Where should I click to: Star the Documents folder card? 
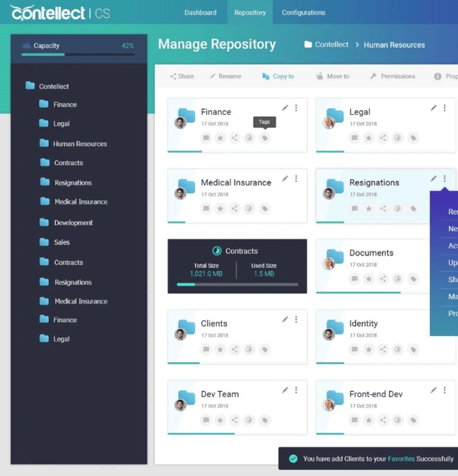(x=369, y=279)
